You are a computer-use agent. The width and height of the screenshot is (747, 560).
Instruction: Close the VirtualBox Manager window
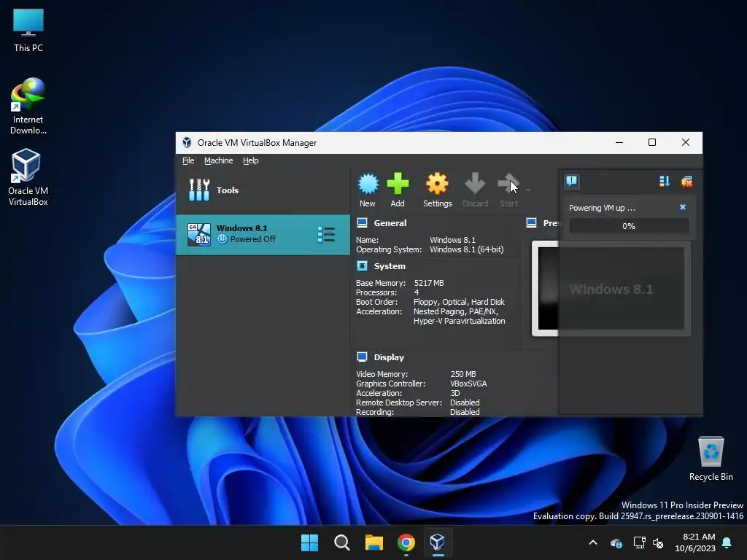click(x=686, y=142)
